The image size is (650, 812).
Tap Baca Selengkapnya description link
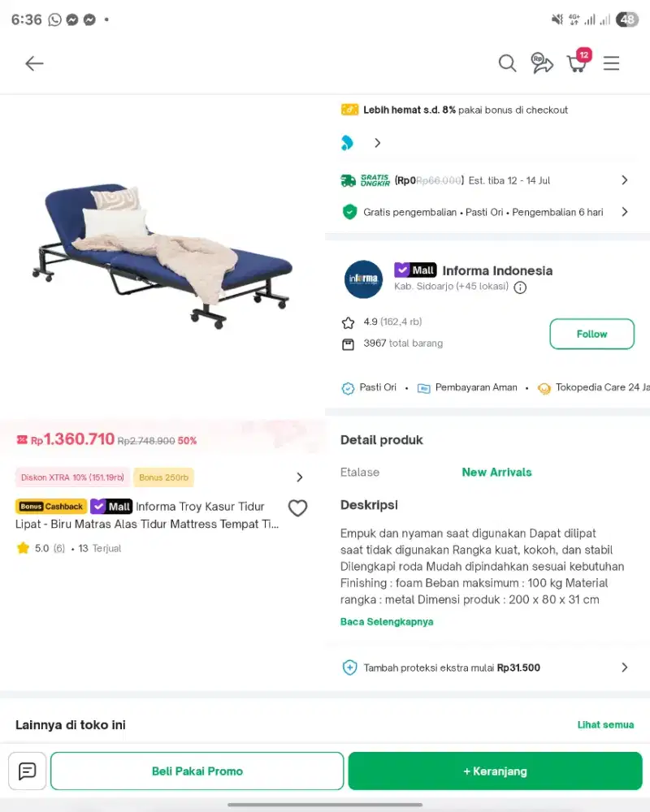(387, 621)
